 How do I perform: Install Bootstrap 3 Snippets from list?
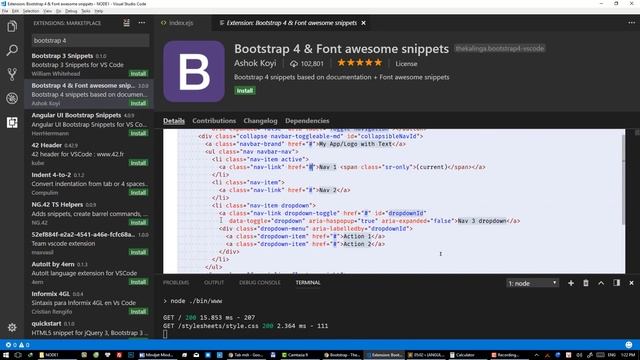[138, 74]
